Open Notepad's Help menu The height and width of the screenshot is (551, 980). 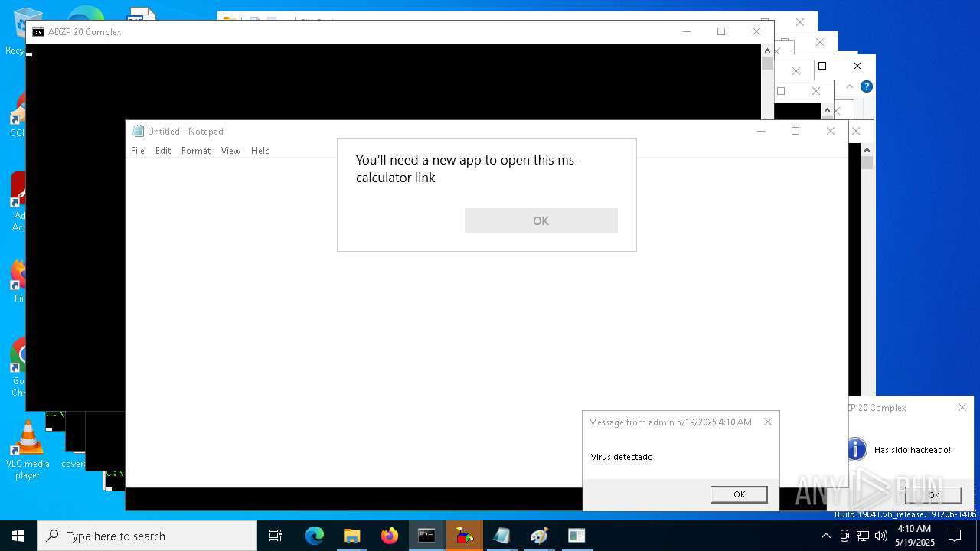(260, 151)
